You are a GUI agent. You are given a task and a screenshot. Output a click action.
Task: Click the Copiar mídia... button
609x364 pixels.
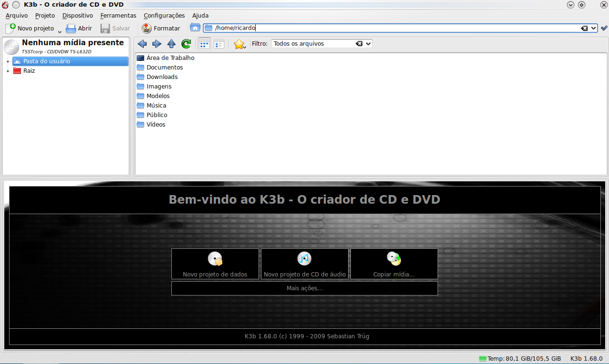394,264
